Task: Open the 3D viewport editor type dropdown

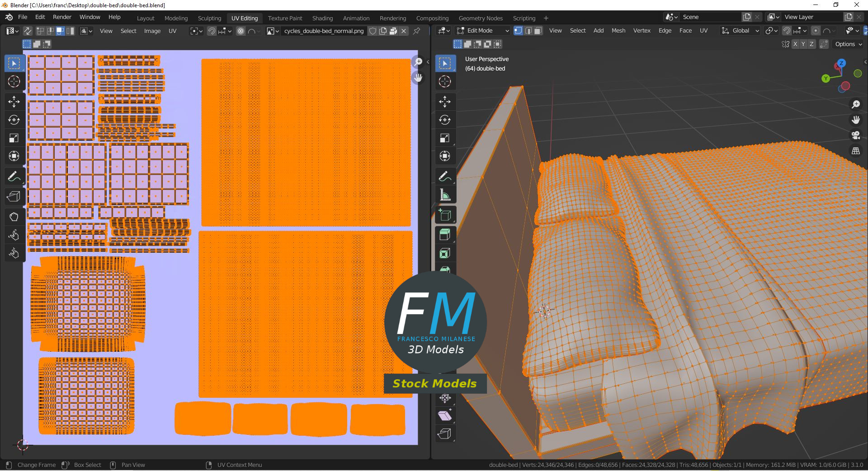Action: pyautogui.click(x=444, y=31)
